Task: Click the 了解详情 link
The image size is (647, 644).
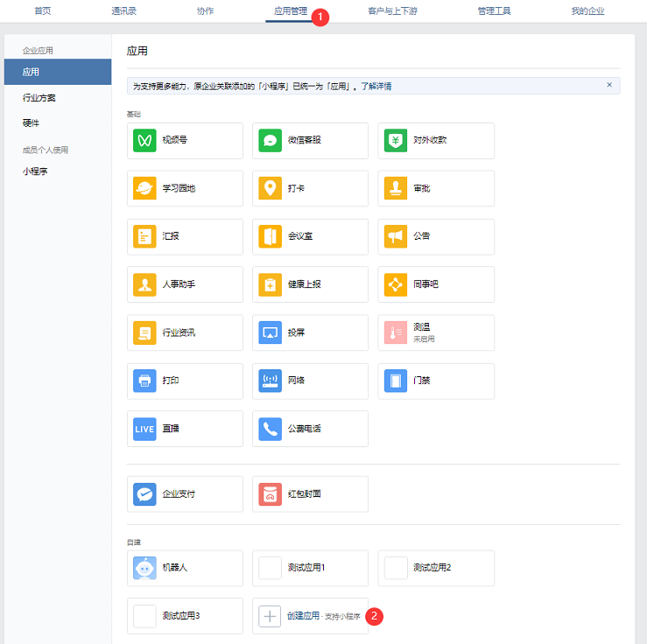Action: (375, 86)
